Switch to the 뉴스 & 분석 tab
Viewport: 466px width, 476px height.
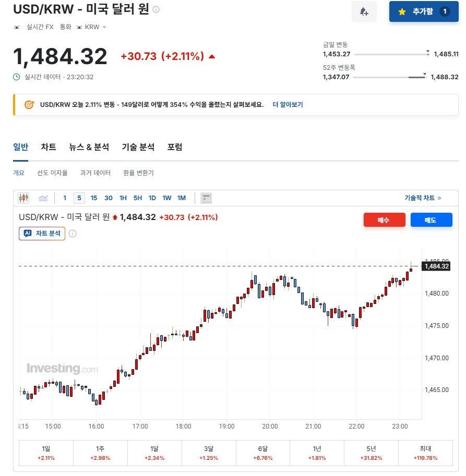coord(89,147)
